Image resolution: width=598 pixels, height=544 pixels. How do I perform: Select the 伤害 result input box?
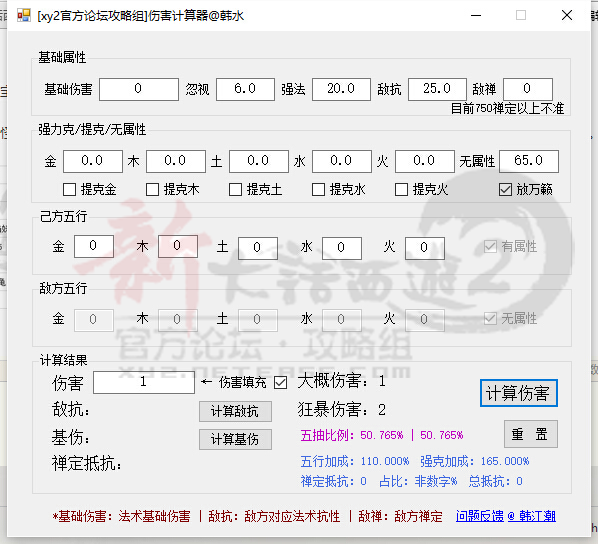click(x=144, y=383)
